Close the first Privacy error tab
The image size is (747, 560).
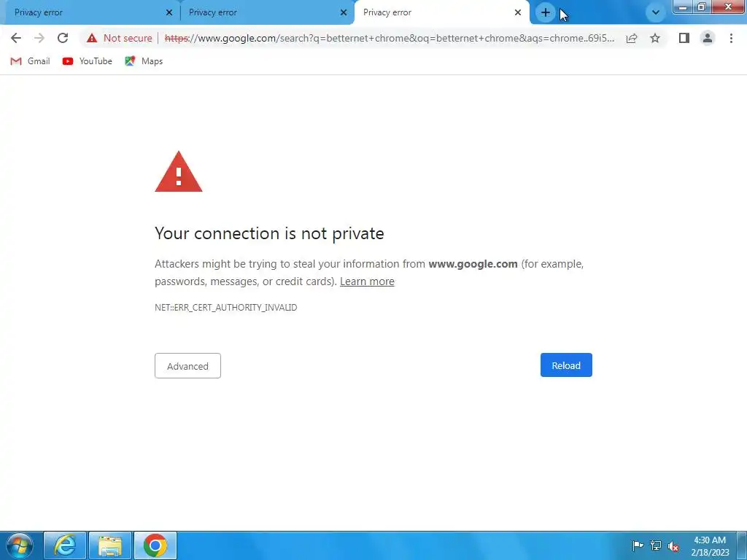tap(169, 12)
